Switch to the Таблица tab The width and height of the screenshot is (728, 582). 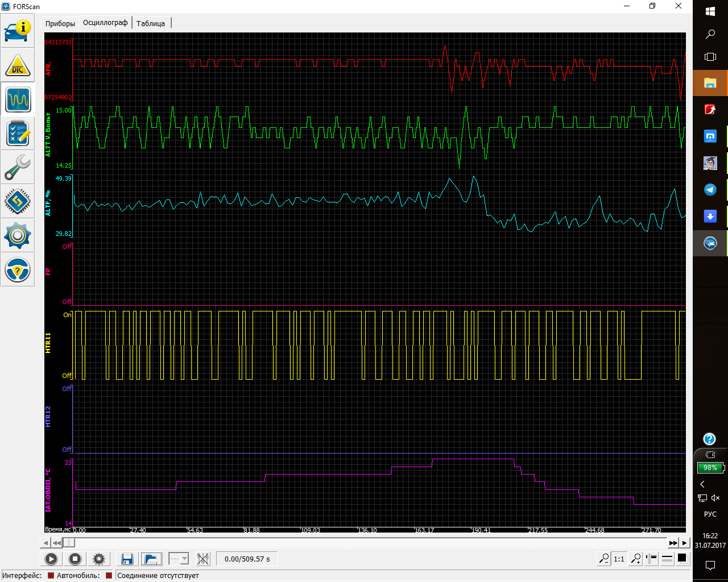click(151, 23)
